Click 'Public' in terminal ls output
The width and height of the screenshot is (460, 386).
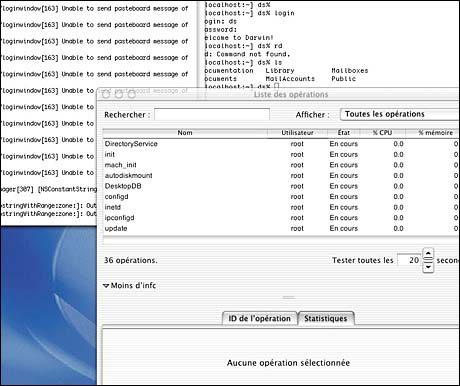(x=343, y=79)
